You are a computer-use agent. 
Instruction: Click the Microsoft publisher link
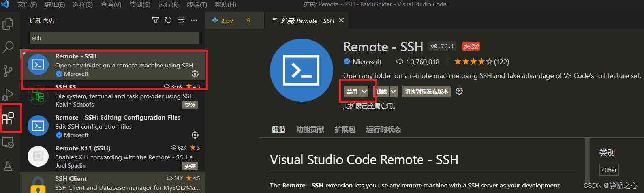click(367, 62)
